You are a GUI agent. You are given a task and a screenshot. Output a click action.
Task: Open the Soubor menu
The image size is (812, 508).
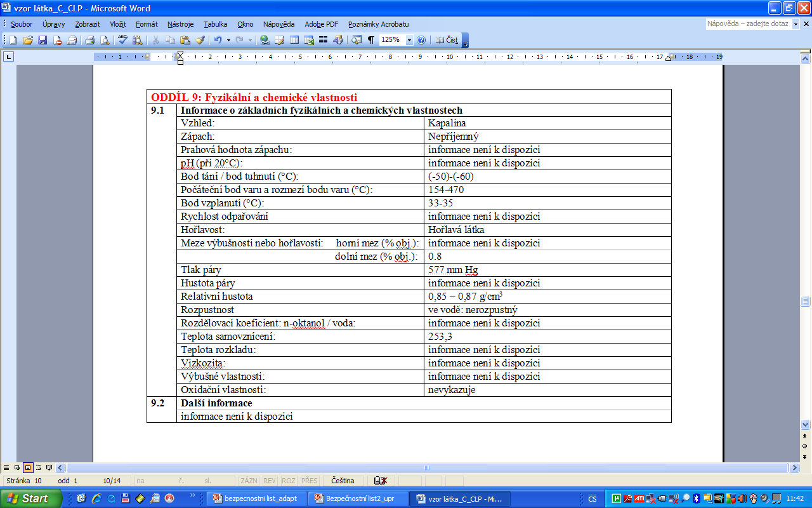pyautogui.click(x=22, y=24)
